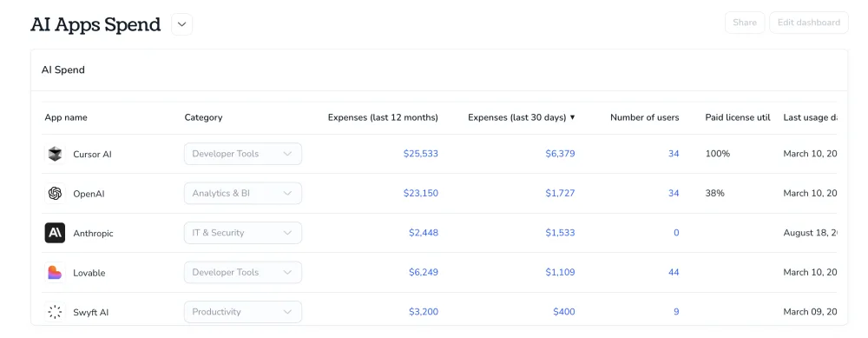Image resolution: width=868 pixels, height=338 pixels.
Task: Open the AI Apps Spend dashboard dropdown
Action: (181, 24)
